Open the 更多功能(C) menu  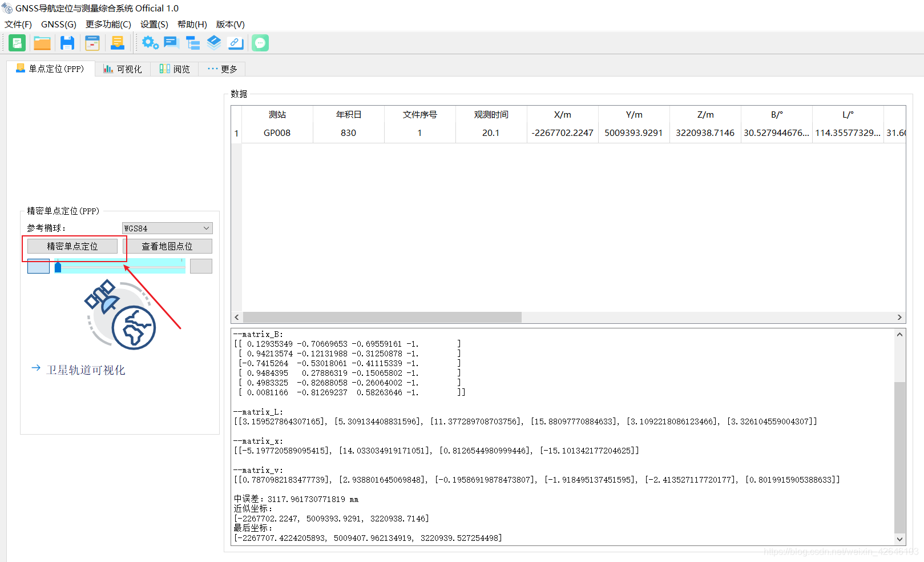tap(108, 24)
